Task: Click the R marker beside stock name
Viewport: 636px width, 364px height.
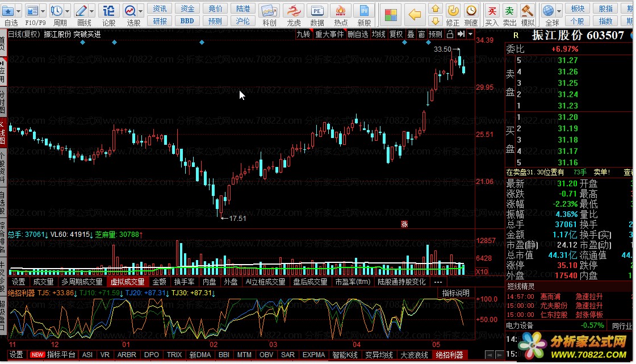Action: [x=516, y=36]
